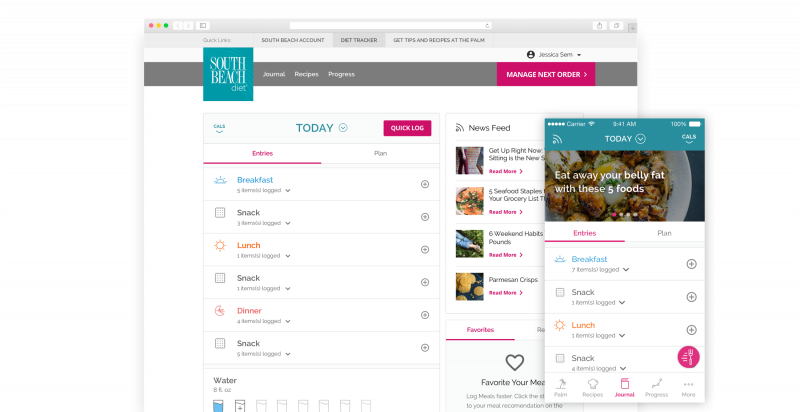Click the 5 Seafood Staples thumbnail
This screenshot has width=800, height=412.
pos(469,201)
